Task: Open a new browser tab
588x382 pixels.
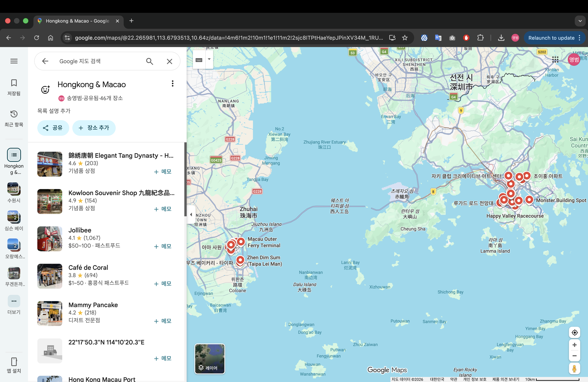Action: coord(131,21)
